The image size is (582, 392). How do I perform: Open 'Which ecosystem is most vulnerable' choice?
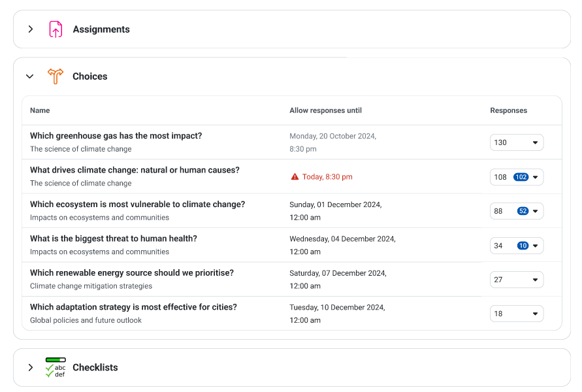[137, 204]
